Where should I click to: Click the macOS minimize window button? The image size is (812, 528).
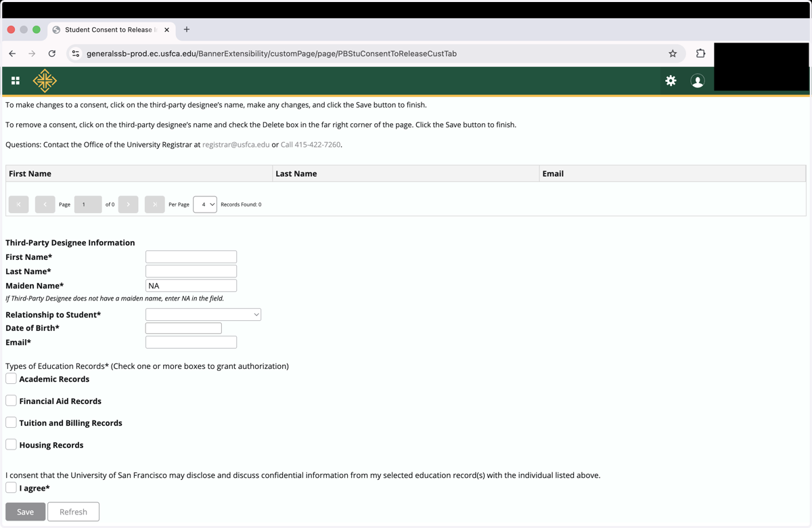click(x=24, y=30)
